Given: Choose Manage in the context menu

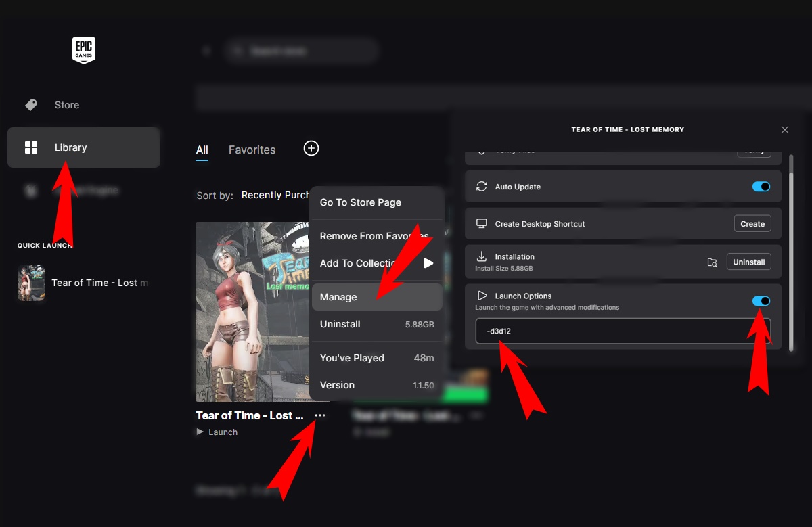Looking at the screenshot, I should coord(377,297).
